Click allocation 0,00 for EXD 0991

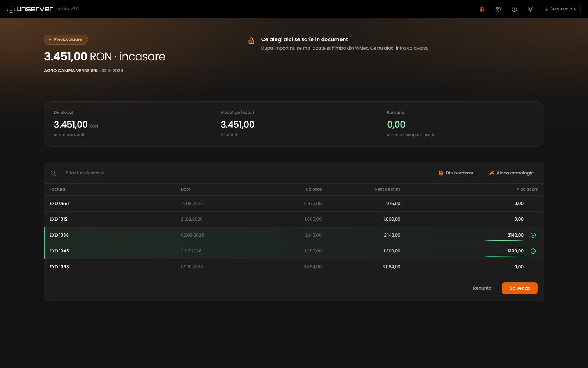519,204
